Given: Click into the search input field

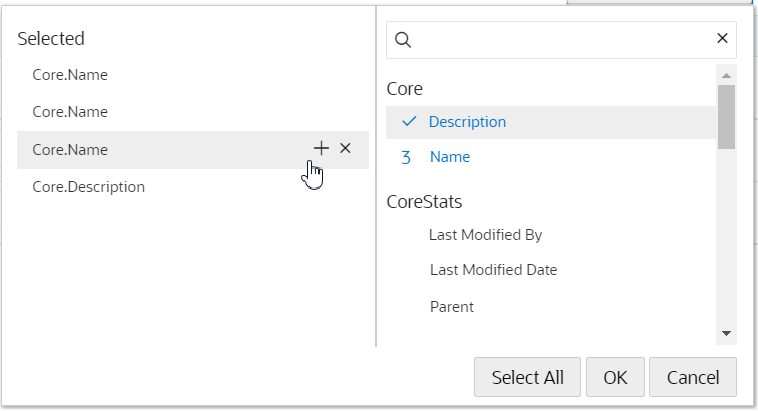Looking at the screenshot, I should click(560, 40).
